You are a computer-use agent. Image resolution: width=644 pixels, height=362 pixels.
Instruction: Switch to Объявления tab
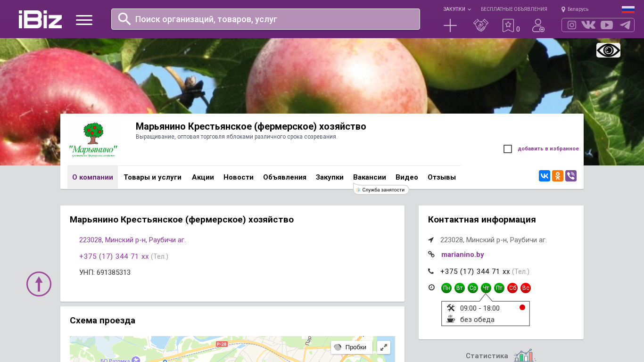point(285,177)
